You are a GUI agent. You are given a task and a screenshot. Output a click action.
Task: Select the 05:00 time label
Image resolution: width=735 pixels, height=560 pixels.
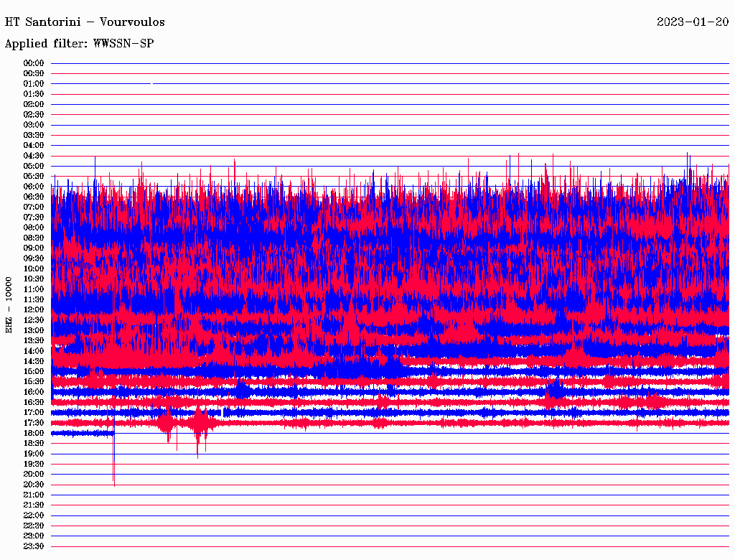point(34,166)
